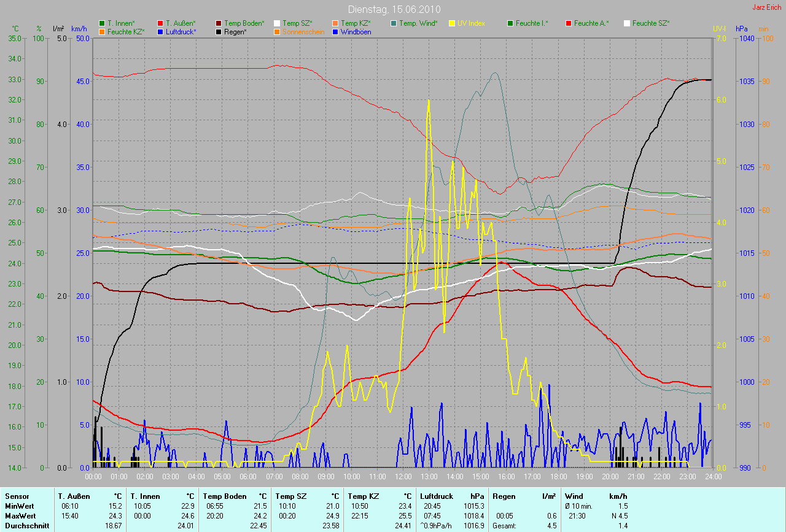Image resolution: width=786 pixels, height=532 pixels.
Task: Click the date title Dienstag, 15.06.2010
Action: pos(392,9)
